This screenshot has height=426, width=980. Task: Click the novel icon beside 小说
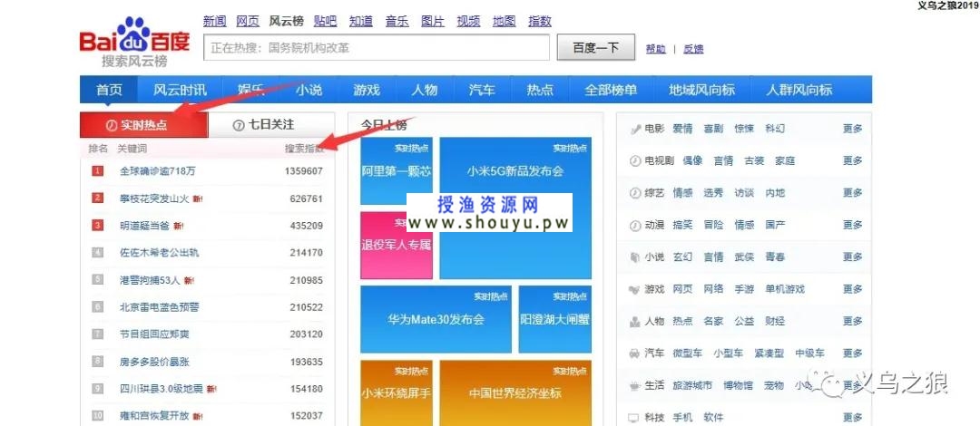click(635, 257)
